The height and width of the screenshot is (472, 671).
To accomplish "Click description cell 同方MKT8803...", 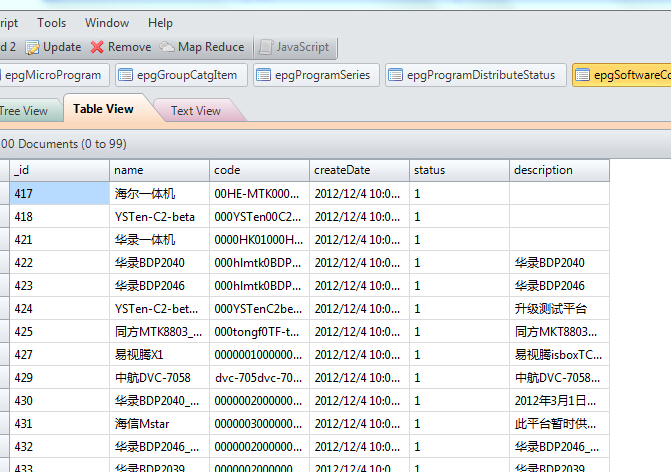I will [x=559, y=332].
